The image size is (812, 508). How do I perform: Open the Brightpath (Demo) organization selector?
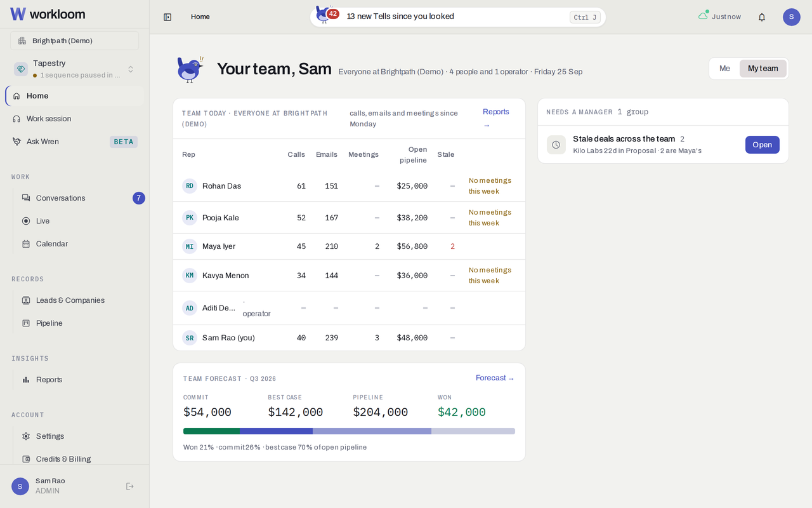pos(74,41)
